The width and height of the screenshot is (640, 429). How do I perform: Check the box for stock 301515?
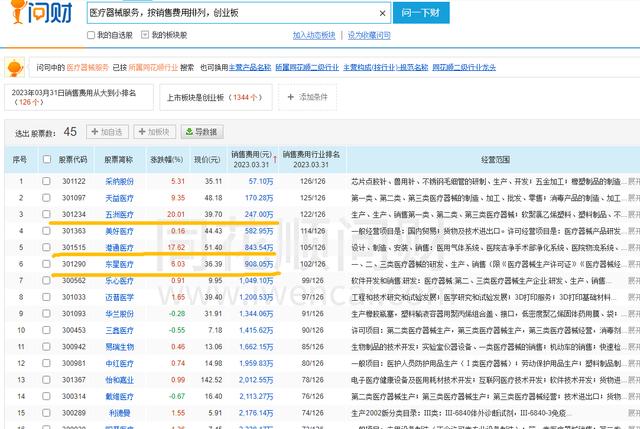point(46,247)
